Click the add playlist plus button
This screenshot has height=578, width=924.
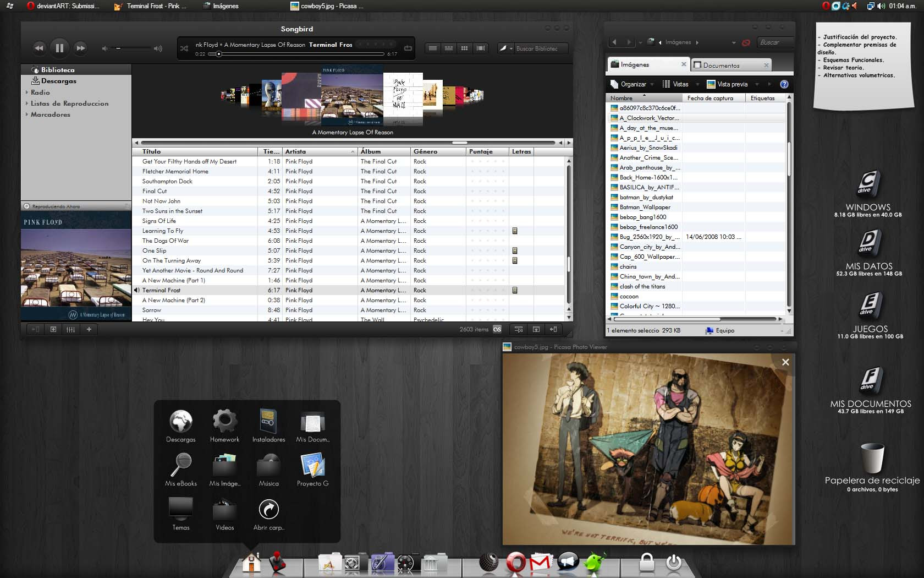click(x=89, y=329)
